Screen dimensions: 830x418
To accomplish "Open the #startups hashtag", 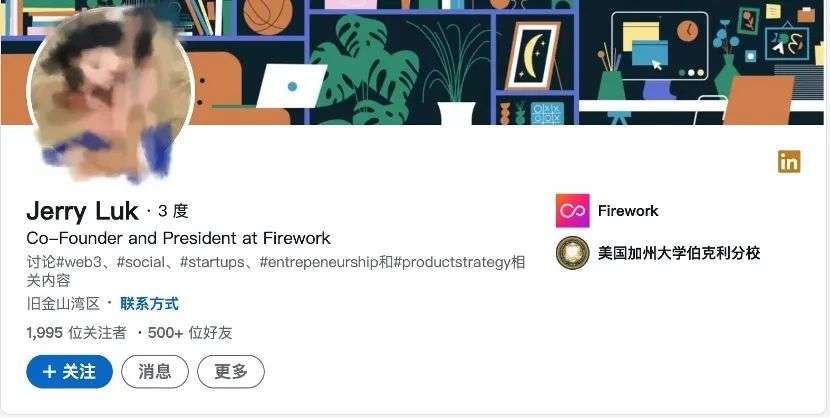I will click(212, 262).
